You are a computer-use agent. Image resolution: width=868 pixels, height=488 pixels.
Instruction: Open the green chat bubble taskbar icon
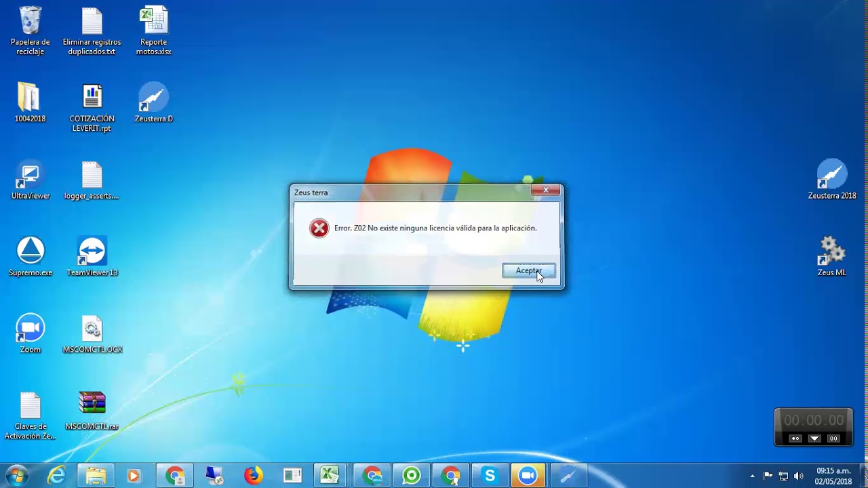(x=412, y=476)
